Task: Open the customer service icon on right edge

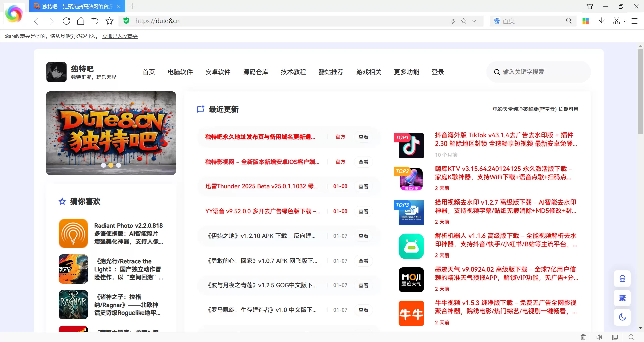Action: (x=622, y=278)
